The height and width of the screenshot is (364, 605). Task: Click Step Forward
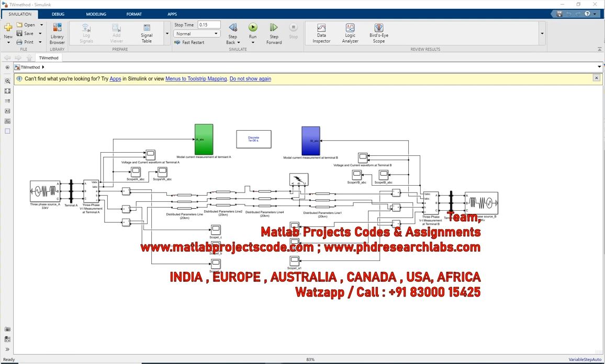point(274,33)
